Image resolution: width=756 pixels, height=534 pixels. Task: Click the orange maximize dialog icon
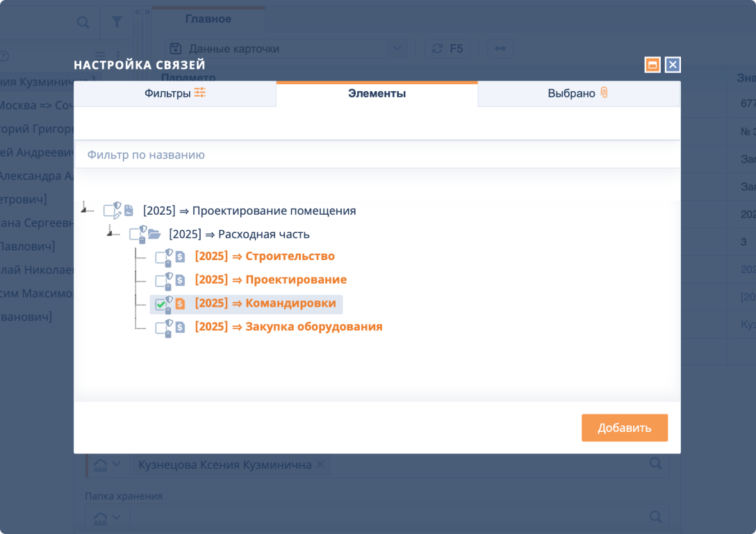click(x=652, y=65)
